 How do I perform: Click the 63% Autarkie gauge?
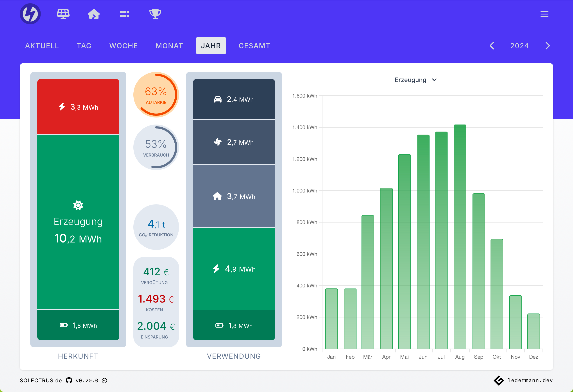(x=156, y=95)
